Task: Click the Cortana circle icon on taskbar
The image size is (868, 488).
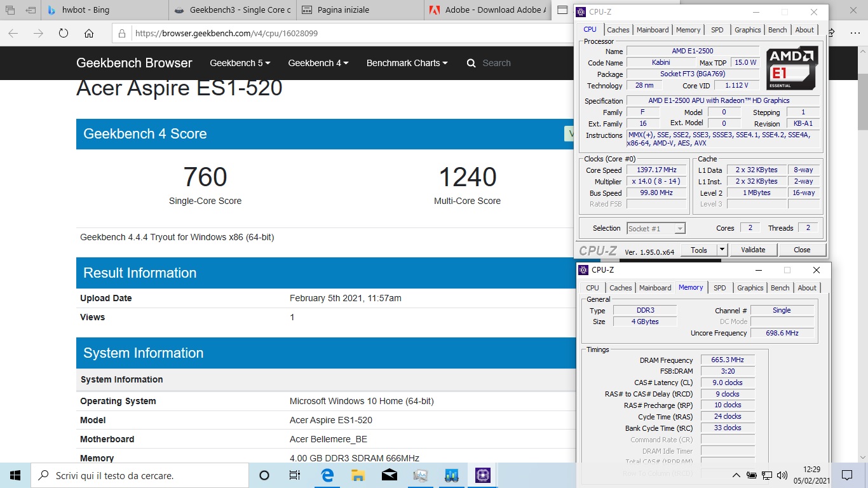Action: tap(264, 475)
